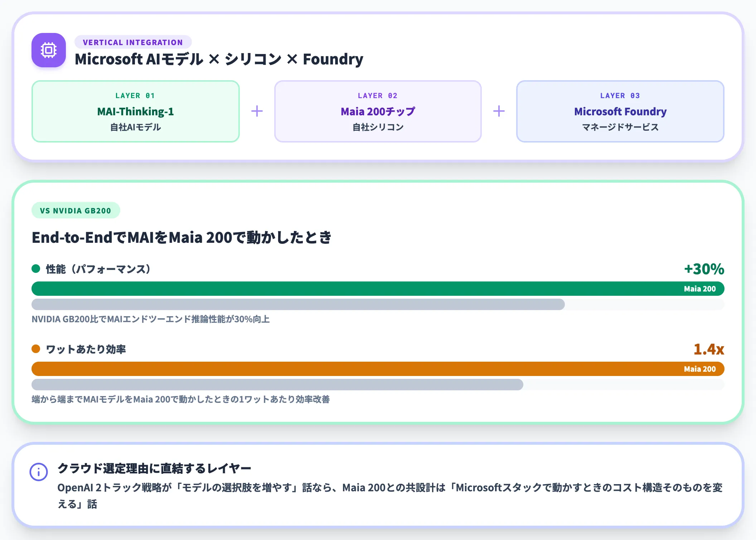Viewport: 756px width, 540px height.
Task: Select the VERTICAL INTEGRATION badge
Action: tap(133, 42)
